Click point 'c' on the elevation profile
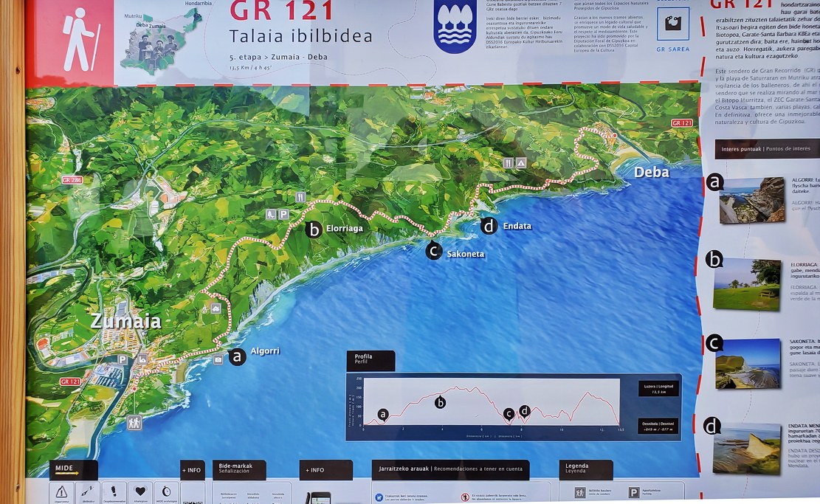 tap(509, 414)
